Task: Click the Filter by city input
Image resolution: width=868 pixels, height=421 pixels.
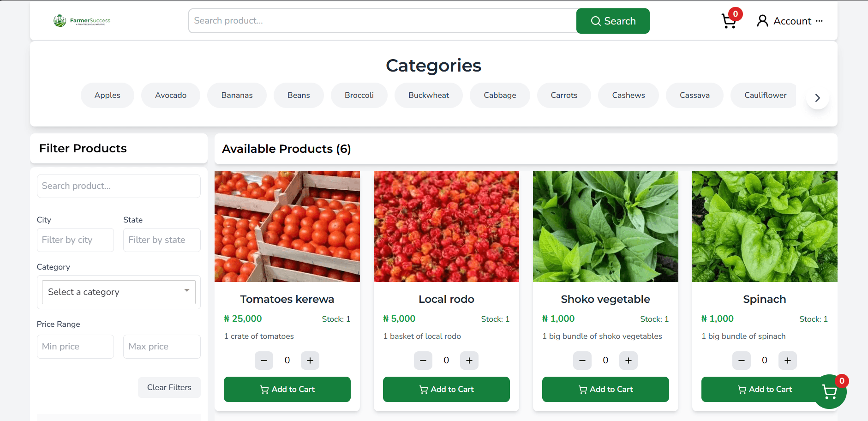Action: 75,240
